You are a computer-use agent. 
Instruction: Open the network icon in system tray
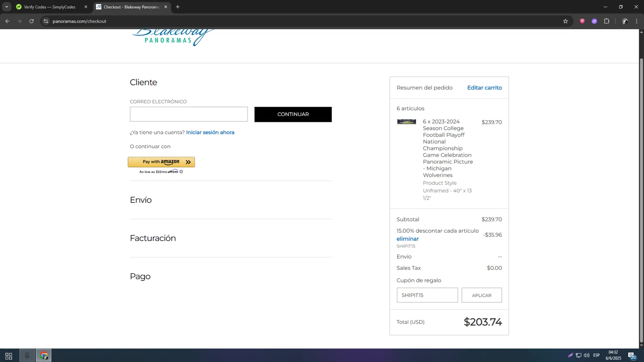(x=578, y=355)
